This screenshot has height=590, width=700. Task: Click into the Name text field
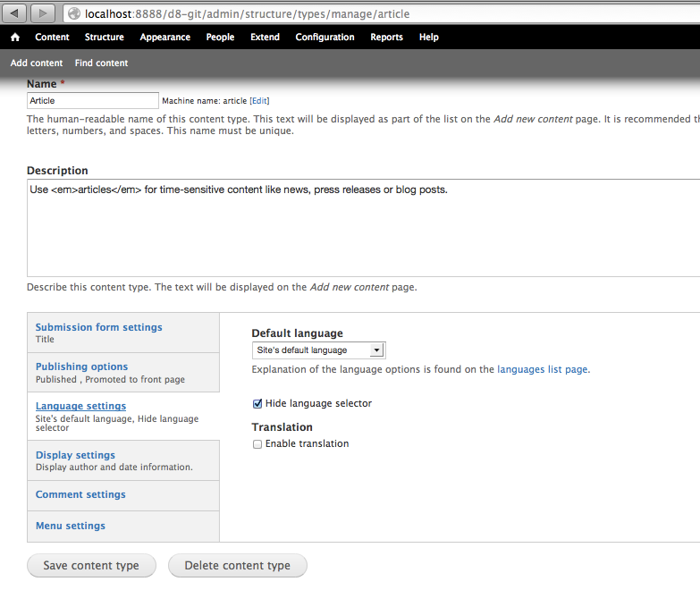click(x=93, y=101)
